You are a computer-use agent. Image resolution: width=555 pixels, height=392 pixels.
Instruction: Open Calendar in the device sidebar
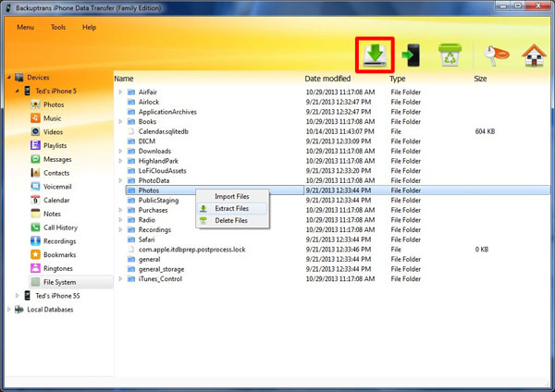[56, 201]
